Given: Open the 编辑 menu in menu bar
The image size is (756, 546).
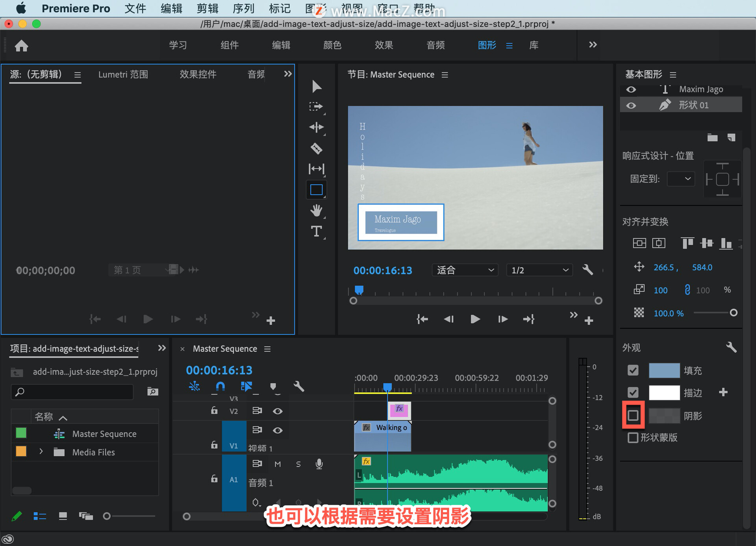Looking at the screenshot, I should click(171, 8).
